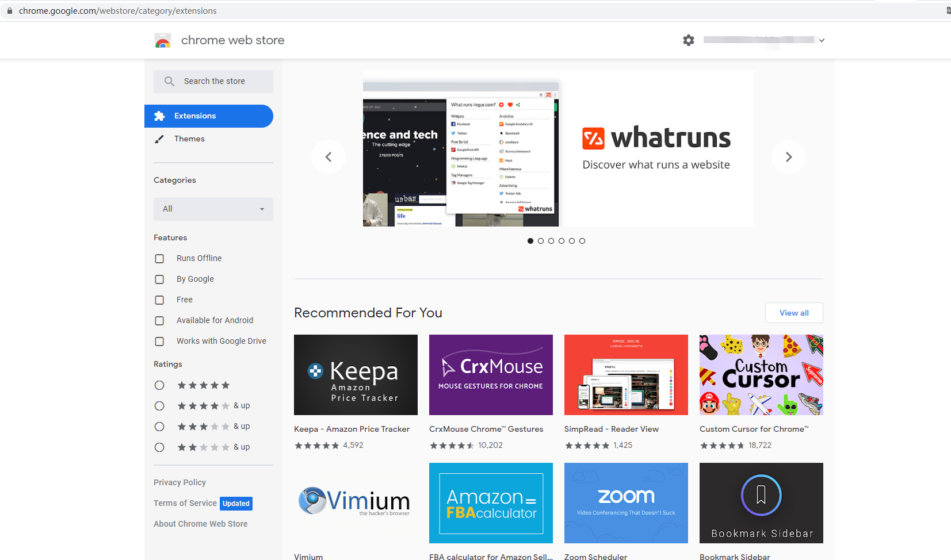Select the five-star rating filter

pos(159,385)
